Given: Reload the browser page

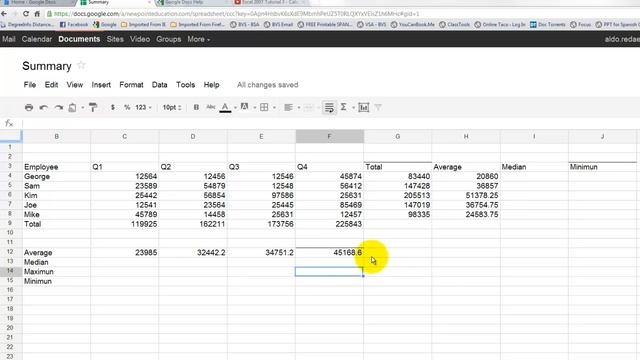Looking at the screenshot, I should pyautogui.click(x=26, y=13).
